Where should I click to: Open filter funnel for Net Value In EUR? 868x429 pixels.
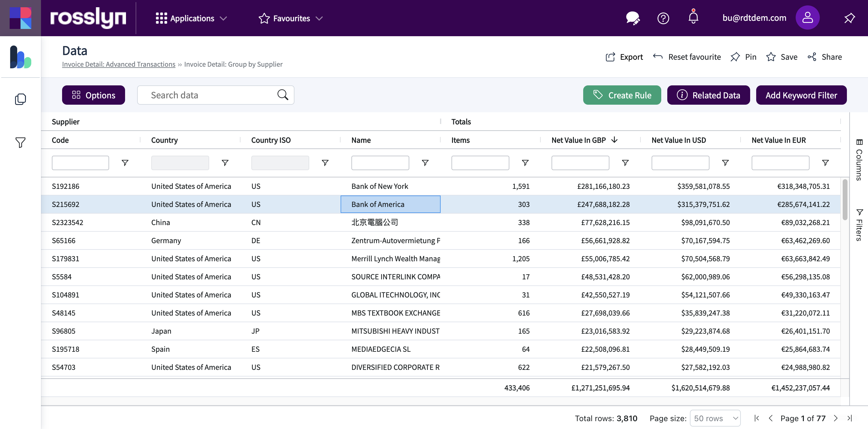pyautogui.click(x=826, y=163)
